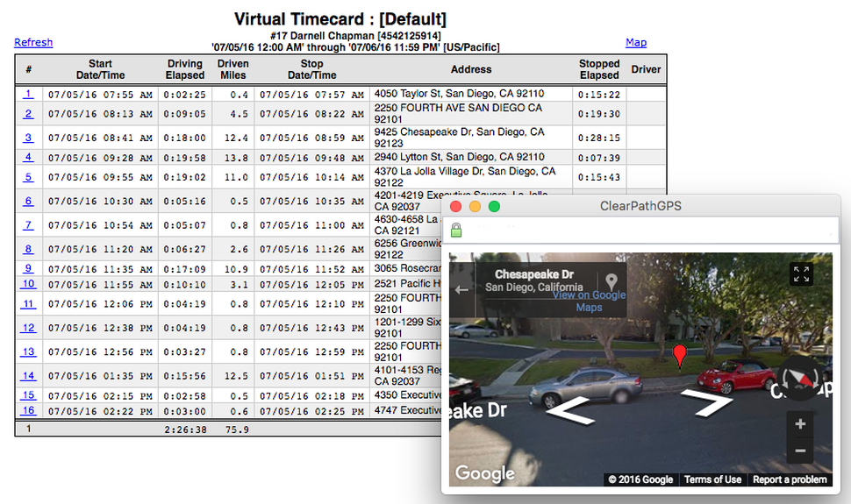
Task: Click the street view compass
Action: [799, 378]
